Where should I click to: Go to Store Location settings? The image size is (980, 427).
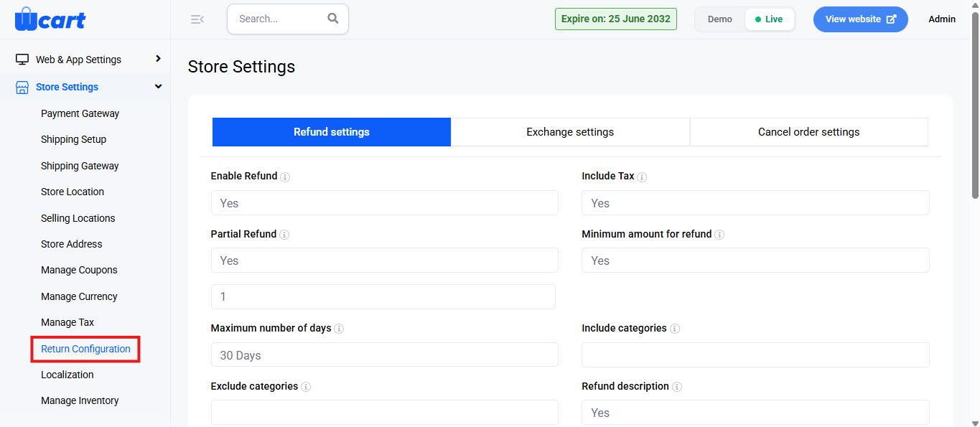tap(73, 192)
